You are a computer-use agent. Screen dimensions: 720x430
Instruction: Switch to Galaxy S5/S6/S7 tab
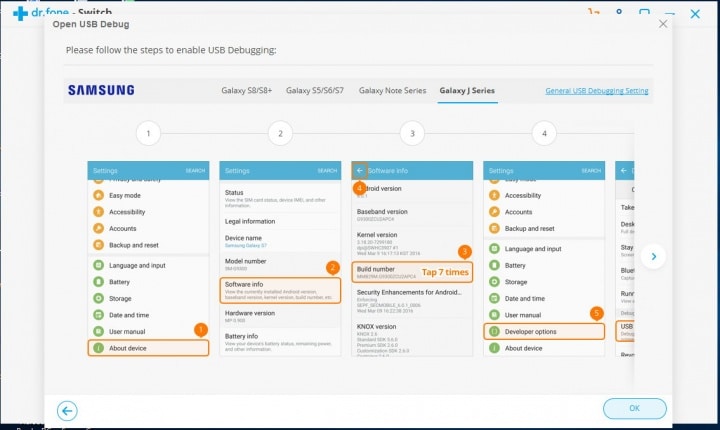pos(317,91)
